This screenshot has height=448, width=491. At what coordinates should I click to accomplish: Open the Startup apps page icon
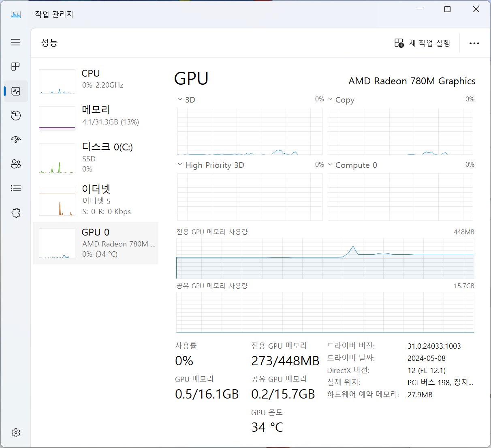[x=16, y=139]
